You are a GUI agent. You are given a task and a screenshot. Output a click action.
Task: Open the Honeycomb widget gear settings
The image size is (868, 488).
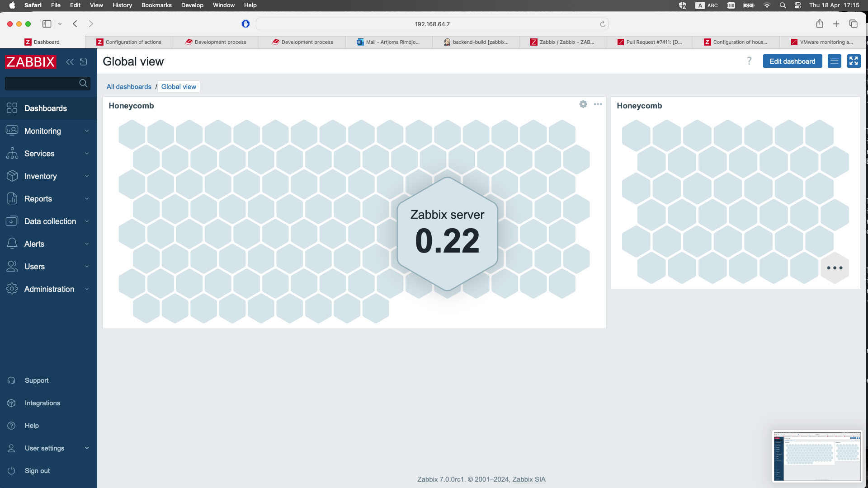[x=583, y=104]
